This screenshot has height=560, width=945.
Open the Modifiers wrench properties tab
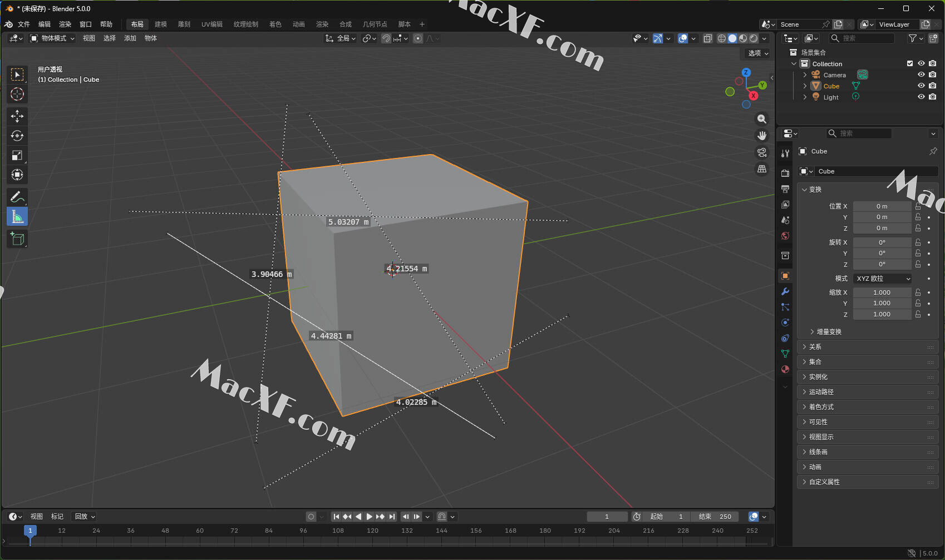click(x=785, y=291)
